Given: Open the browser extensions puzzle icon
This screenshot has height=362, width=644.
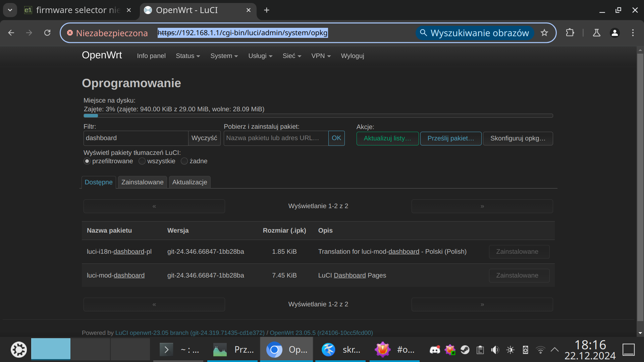Looking at the screenshot, I should [570, 33].
